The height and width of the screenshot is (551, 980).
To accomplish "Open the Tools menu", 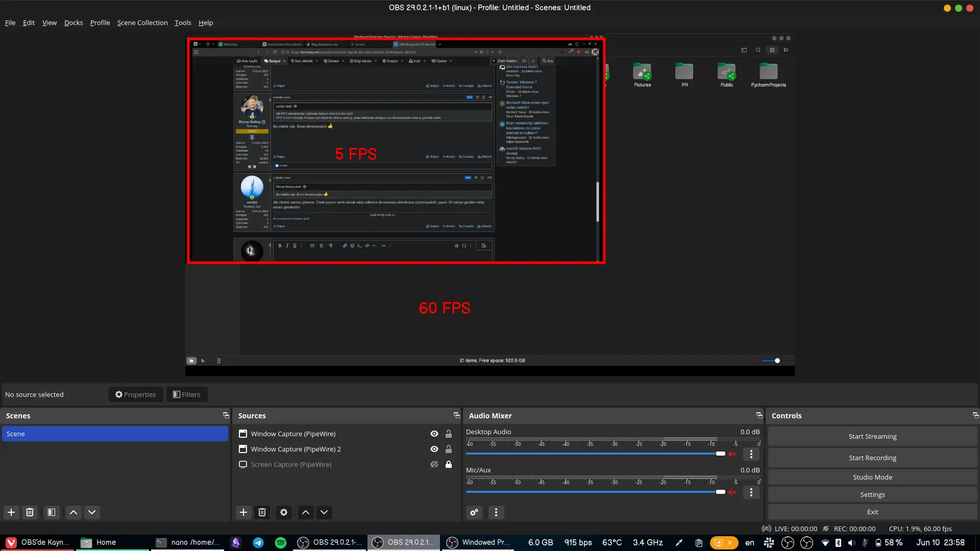I will coord(183,22).
